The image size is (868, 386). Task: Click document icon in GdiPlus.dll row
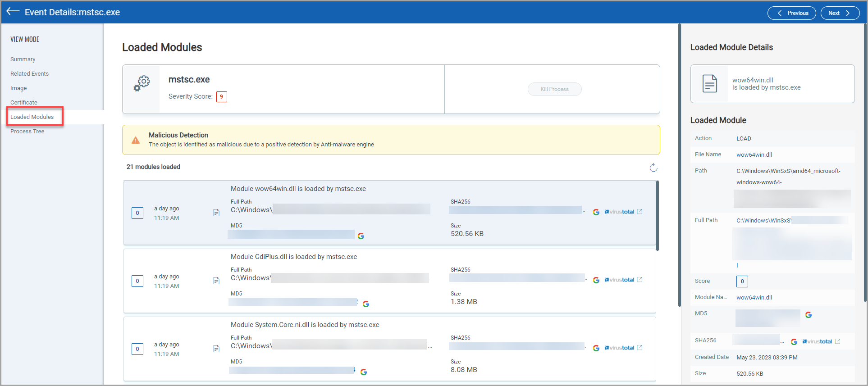point(216,281)
